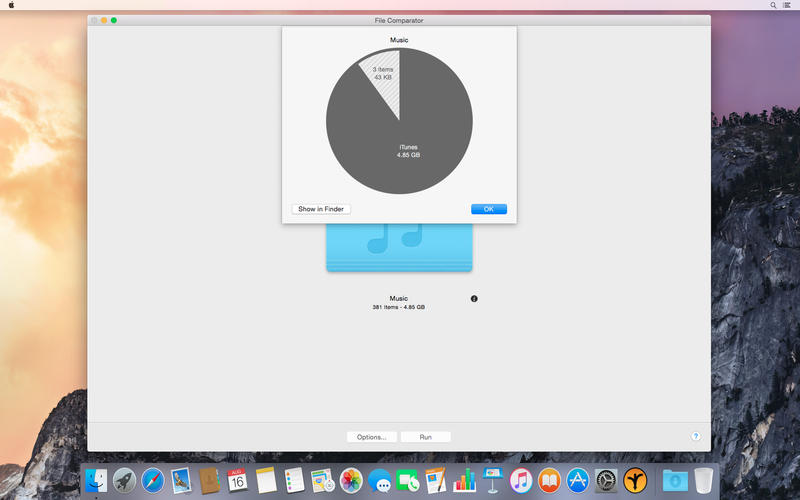Screen dimensions: 800x500
Task: Open App Store from the Dock
Action: pos(578,480)
